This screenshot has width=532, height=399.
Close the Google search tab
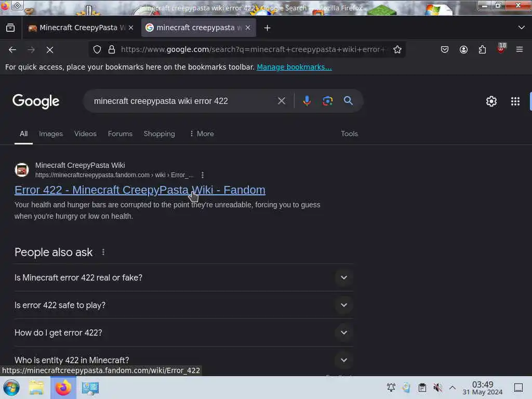click(x=248, y=28)
